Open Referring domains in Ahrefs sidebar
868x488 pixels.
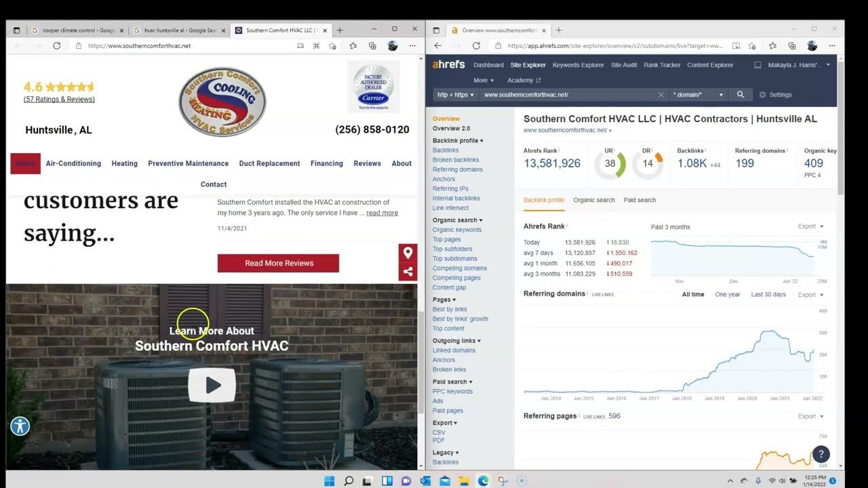(458, 169)
